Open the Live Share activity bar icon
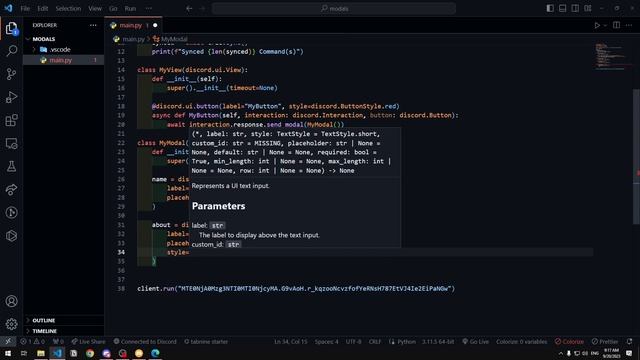 coord(11,189)
